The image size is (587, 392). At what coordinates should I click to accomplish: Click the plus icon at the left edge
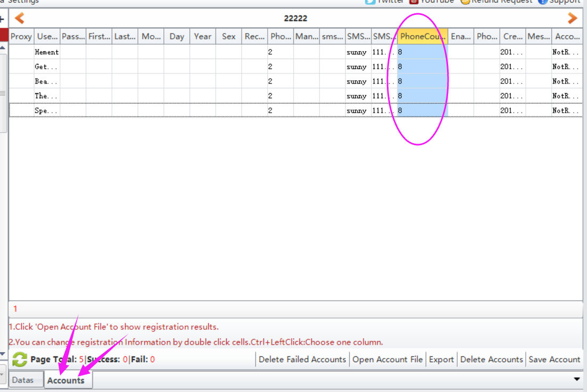pyautogui.click(x=2, y=19)
